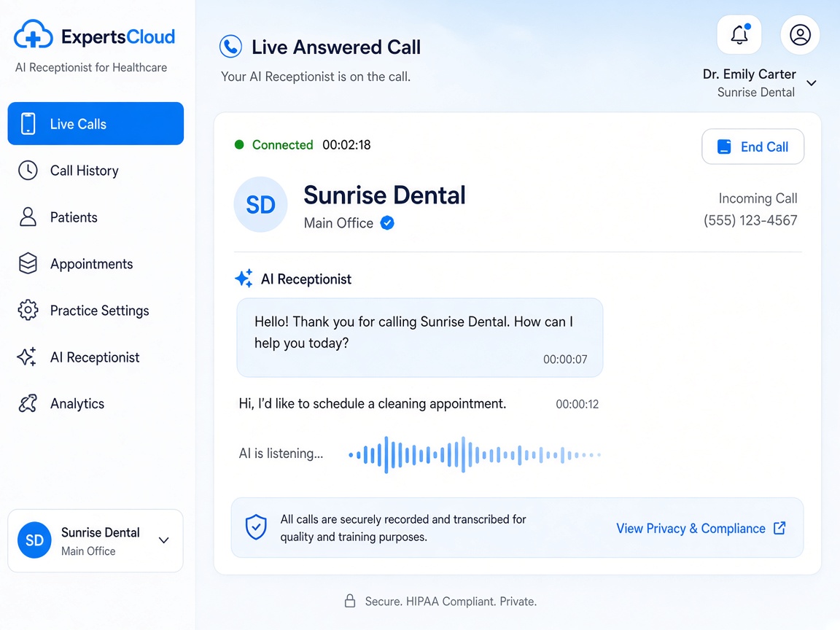Open View Privacy & Compliance link
This screenshot has height=630, width=840.
pyautogui.click(x=701, y=528)
